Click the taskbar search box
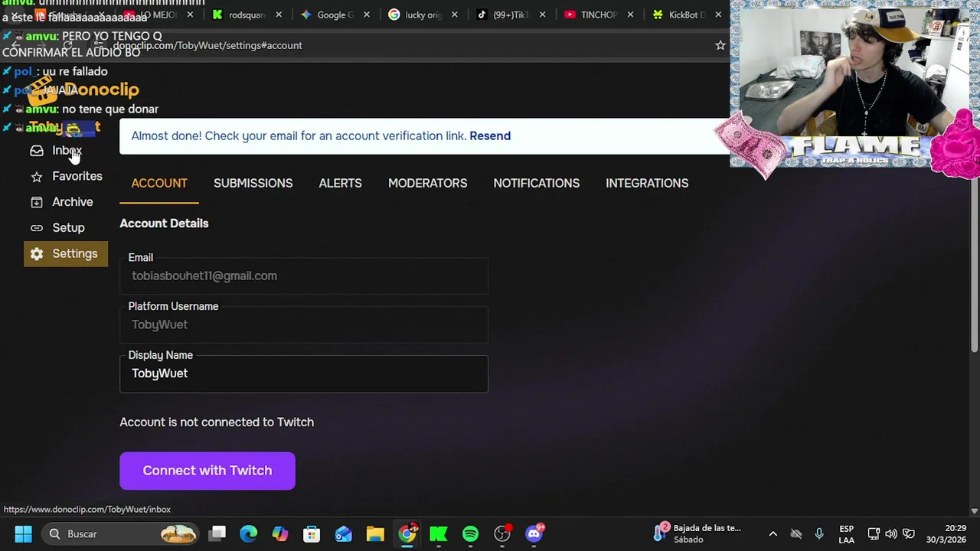The width and height of the screenshot is (980, 551). (x=119, y=533)
